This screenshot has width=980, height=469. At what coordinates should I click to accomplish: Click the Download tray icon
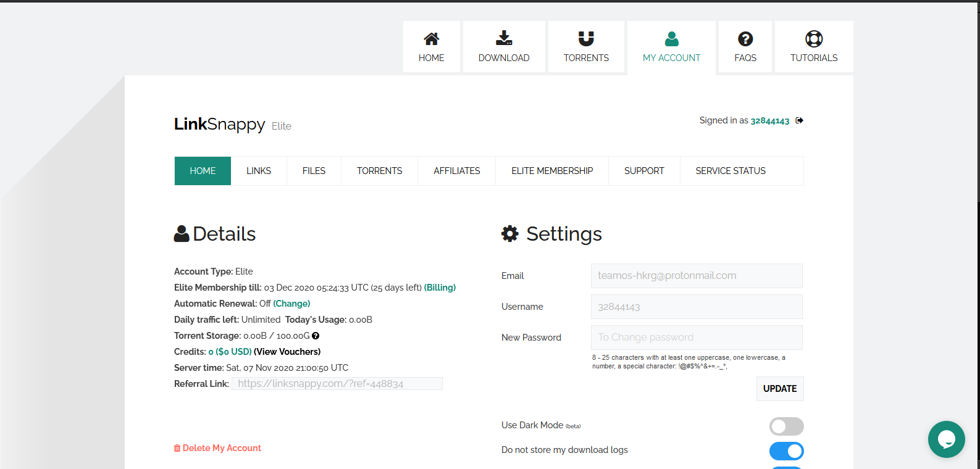[504, 38]
